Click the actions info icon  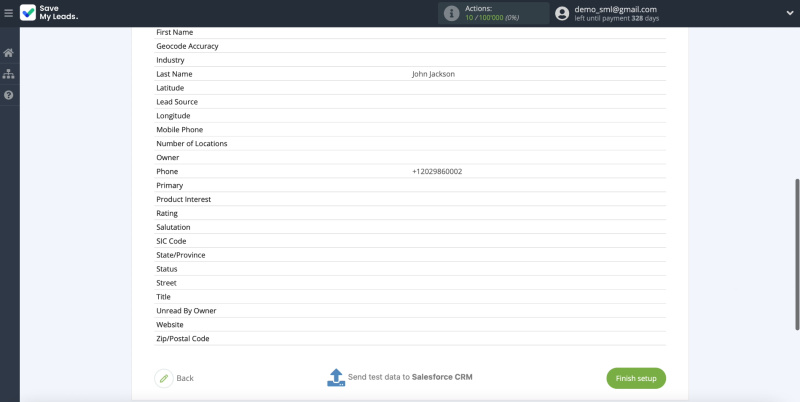tap(452, 13)
